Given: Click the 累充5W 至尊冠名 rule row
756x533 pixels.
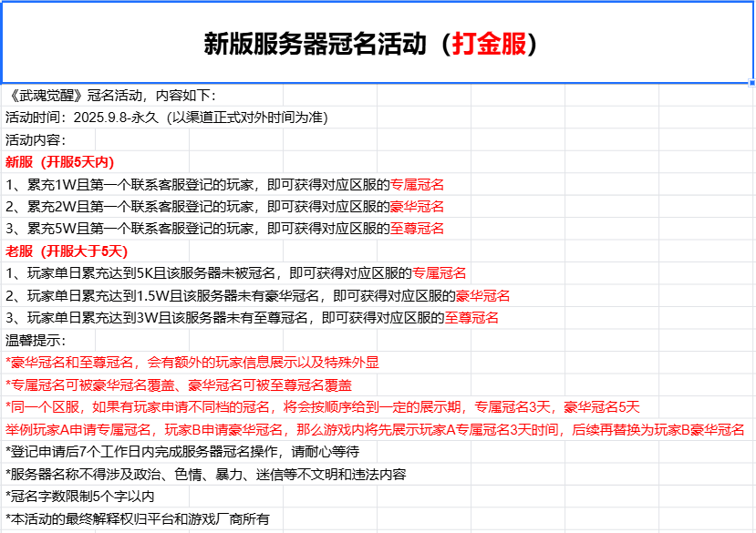Looking at the screenshot, I should 224,228.
